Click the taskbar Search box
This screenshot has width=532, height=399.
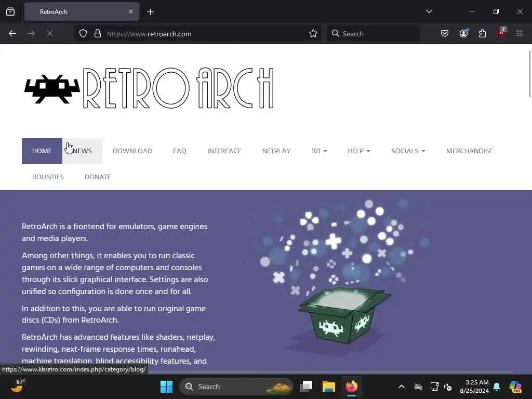(236, 387)
